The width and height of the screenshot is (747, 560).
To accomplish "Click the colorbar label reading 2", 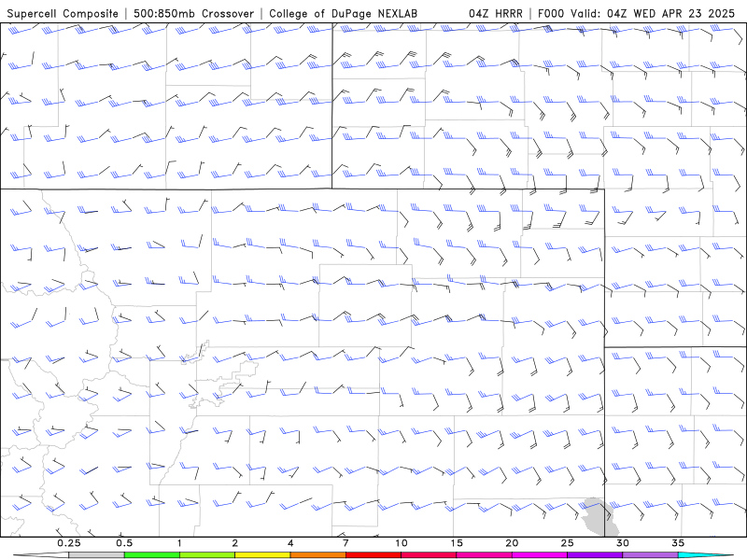I will point(235,543).
